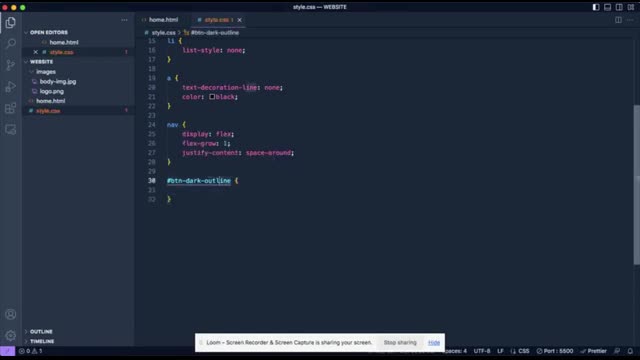Open the Manage gear icon
The width and height of the screenshot is (640, 360).
(11, 336)
